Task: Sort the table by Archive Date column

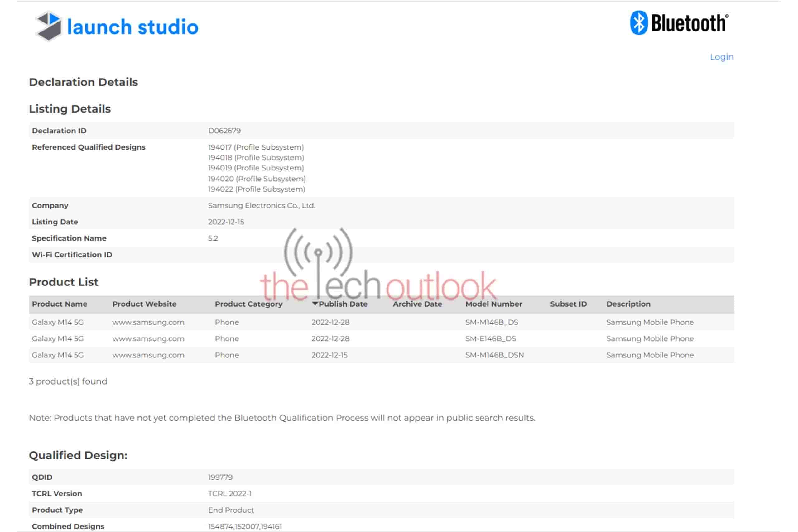Action: pyautogui.click(x=417, y=304)
